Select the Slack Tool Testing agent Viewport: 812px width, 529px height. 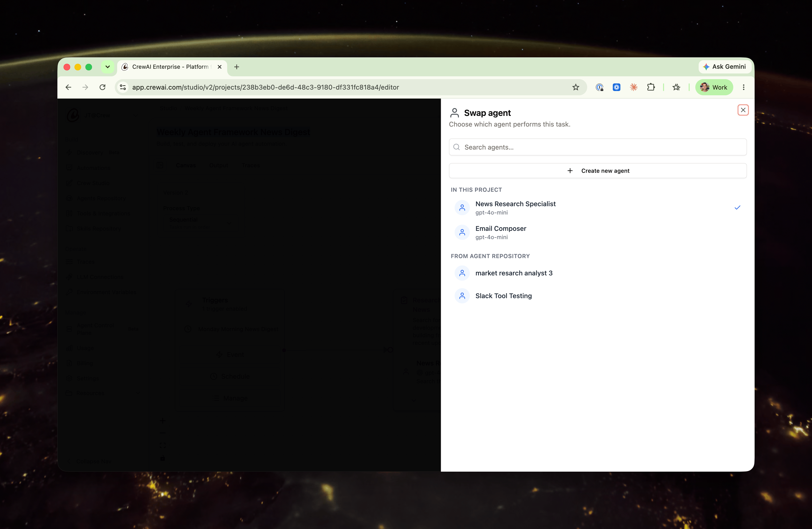pyautogui.click(x=597, y=296)
